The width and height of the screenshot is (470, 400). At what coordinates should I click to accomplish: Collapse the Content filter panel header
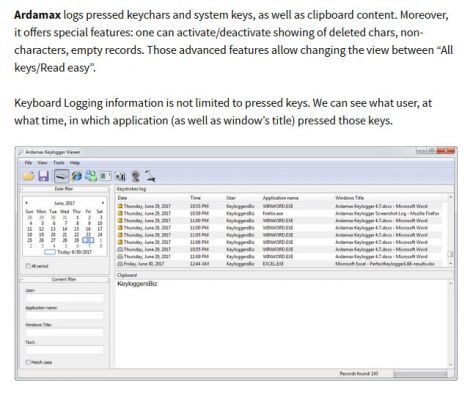64,279
